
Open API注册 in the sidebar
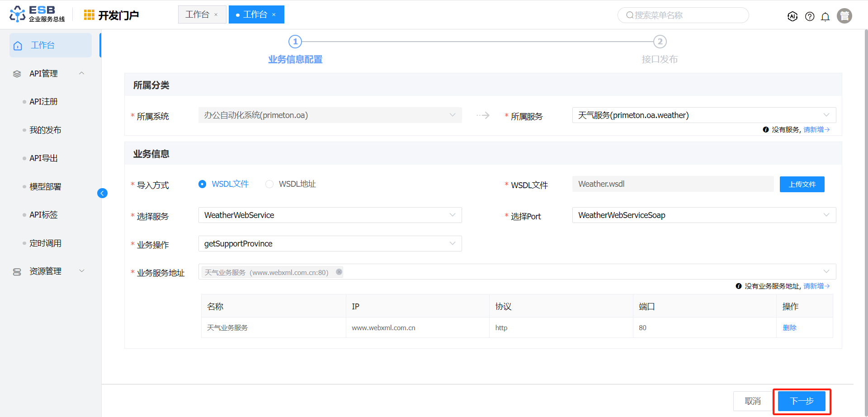coord(43,102)
